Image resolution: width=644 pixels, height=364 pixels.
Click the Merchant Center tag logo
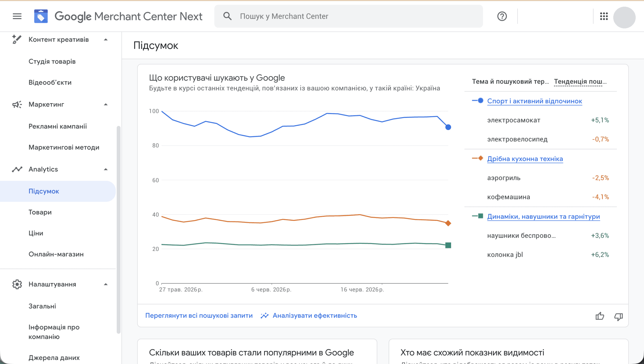(x=41, y=16)
